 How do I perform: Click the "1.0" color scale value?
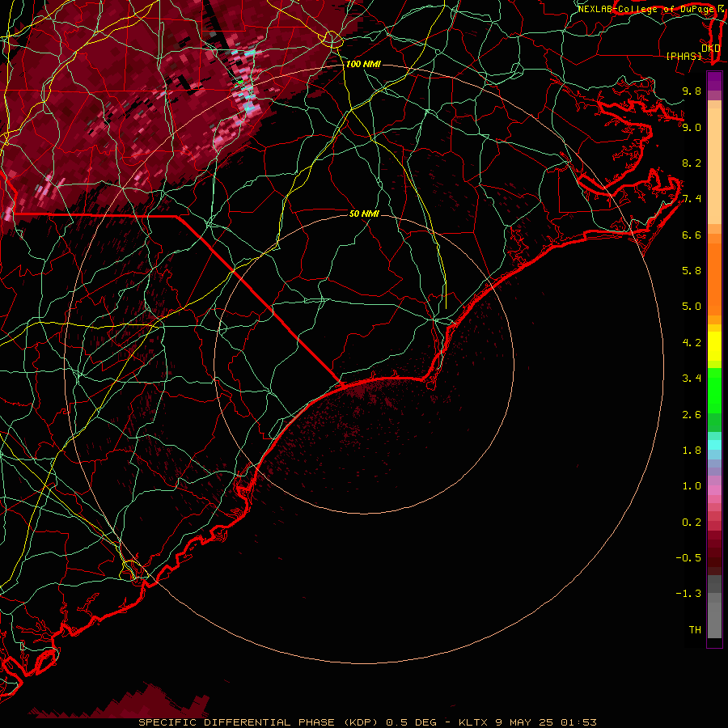coord(692,486)
